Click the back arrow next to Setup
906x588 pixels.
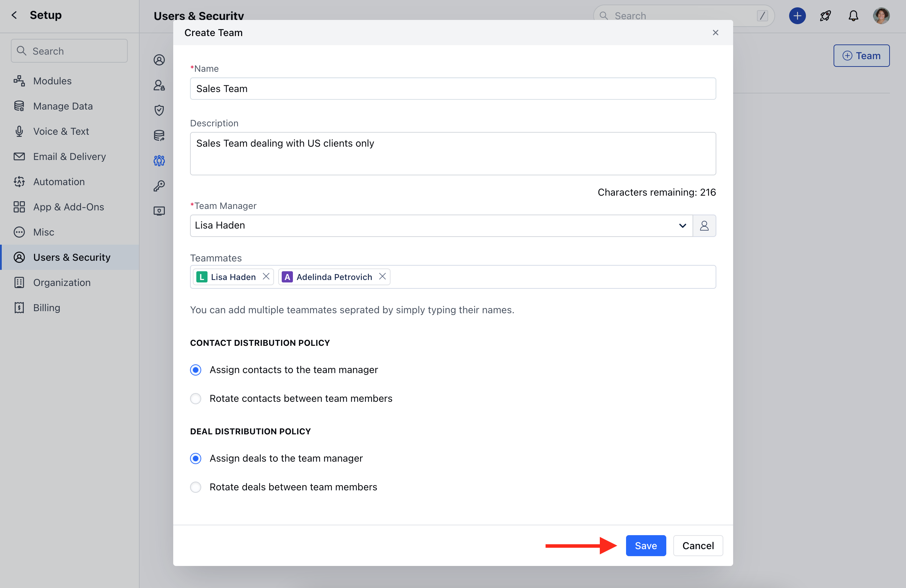(14, 15)
